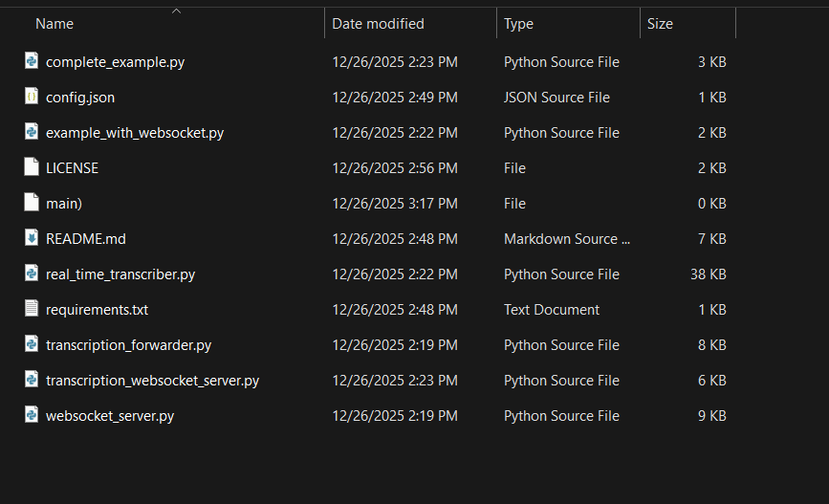Select the websocket_server.py file name
Screen dimensions: 829x504
pyautogui.click(x=110, y=416)
